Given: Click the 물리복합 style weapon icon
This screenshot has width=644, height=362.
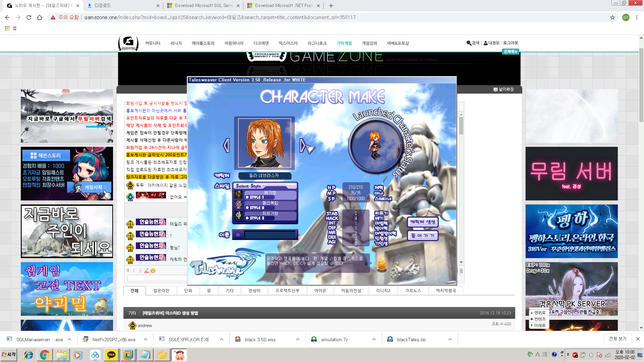Looking at the screenshot, I should point(238,205).
